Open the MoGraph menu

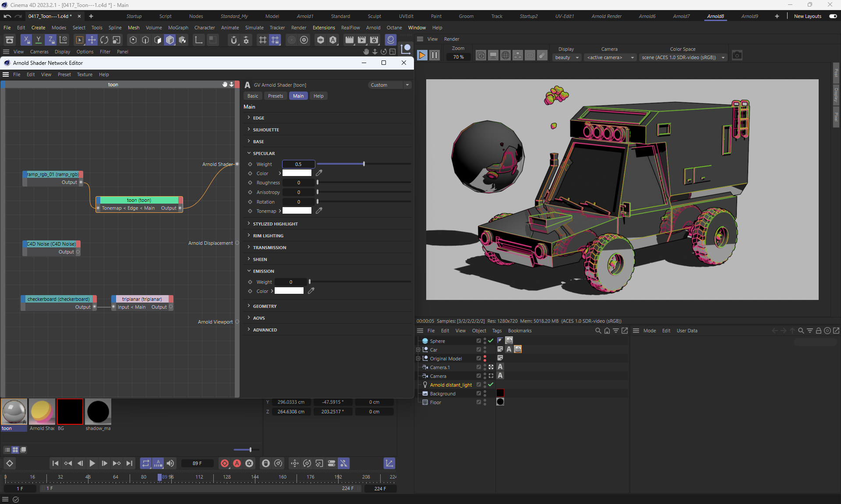pyautogui.click(x=178, y=28)
